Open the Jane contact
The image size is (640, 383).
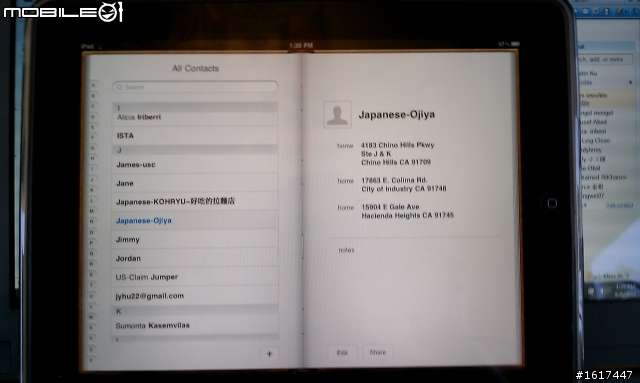coord(195,183)
